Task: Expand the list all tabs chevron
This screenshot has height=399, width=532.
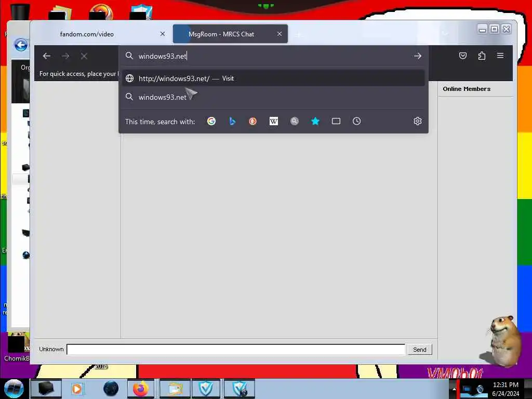Action: (445, 34)
